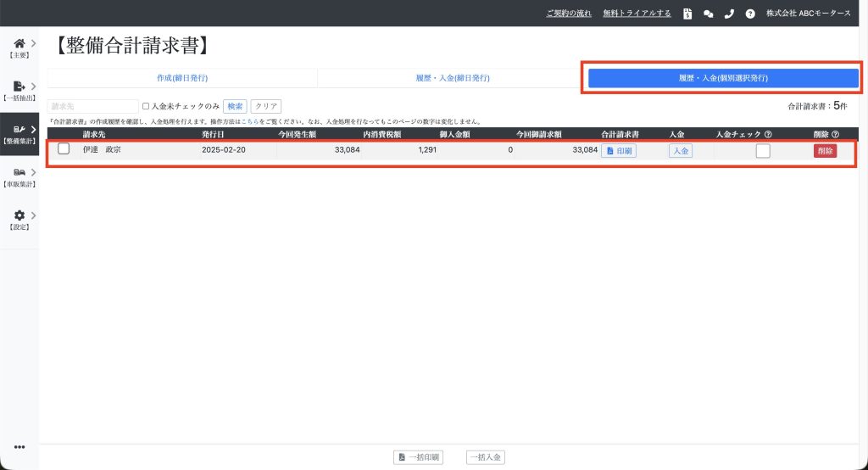
Task: Click the phone icon in top bar
Action: pyautogui.click(x=729, y=14)
